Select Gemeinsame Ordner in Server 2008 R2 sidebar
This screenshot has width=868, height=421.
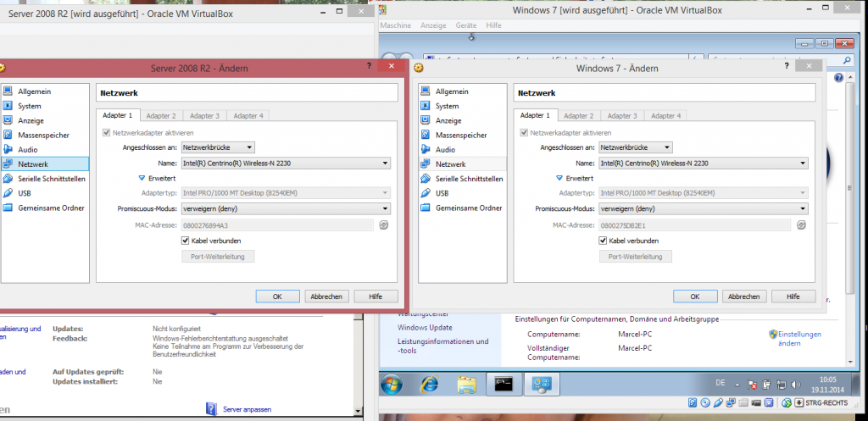coord(51,208)
